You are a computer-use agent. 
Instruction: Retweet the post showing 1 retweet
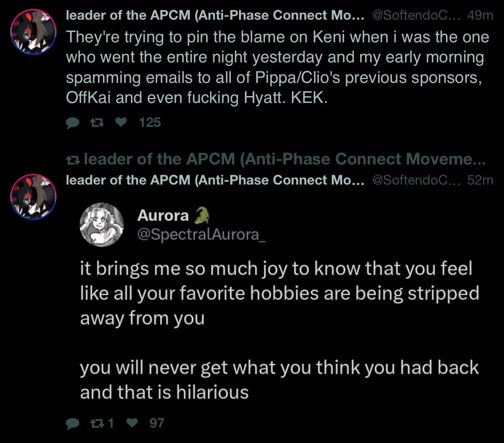97,423
